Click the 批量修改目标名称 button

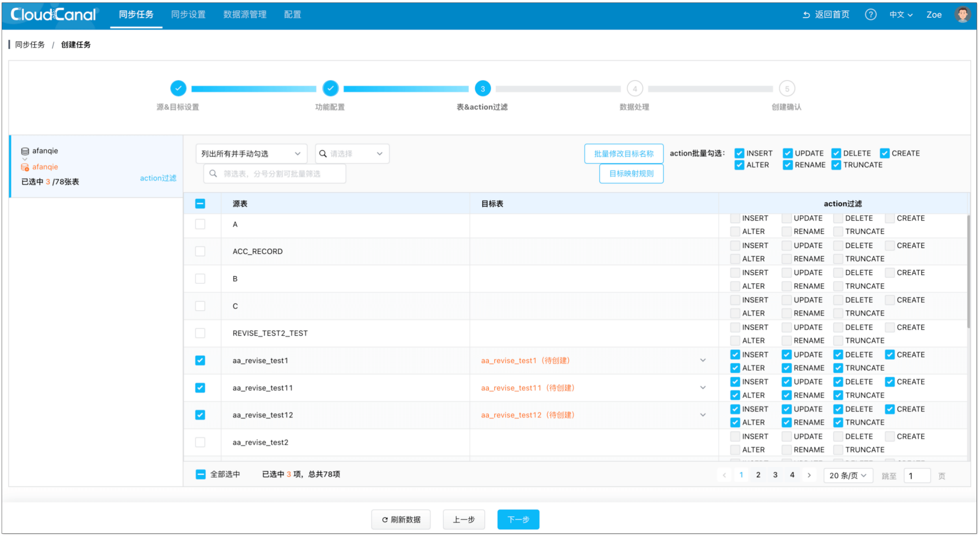pos(623,154)
